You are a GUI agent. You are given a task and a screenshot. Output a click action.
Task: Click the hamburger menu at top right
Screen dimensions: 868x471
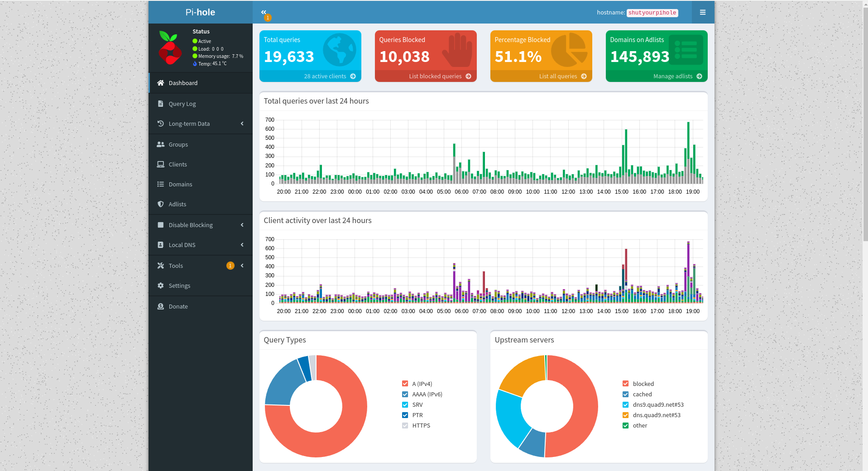click(702, 12)
